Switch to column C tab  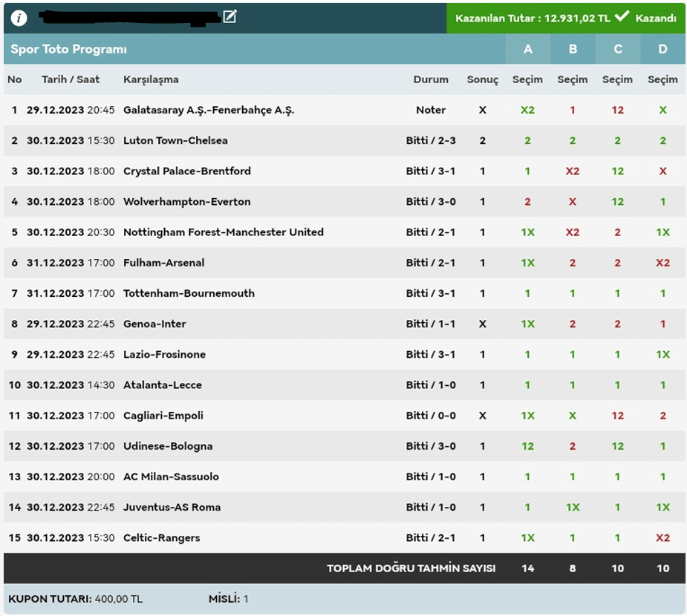tap(618, 49)
